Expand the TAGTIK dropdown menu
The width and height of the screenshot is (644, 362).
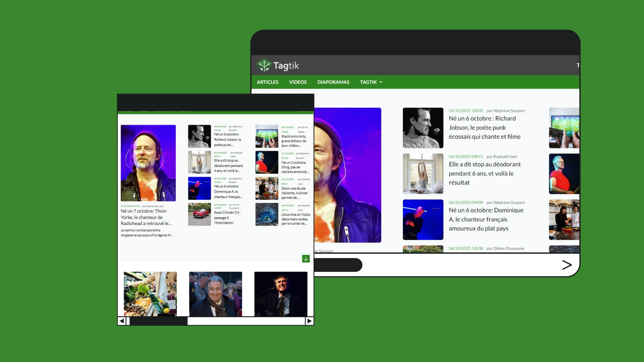click(371, 82)
